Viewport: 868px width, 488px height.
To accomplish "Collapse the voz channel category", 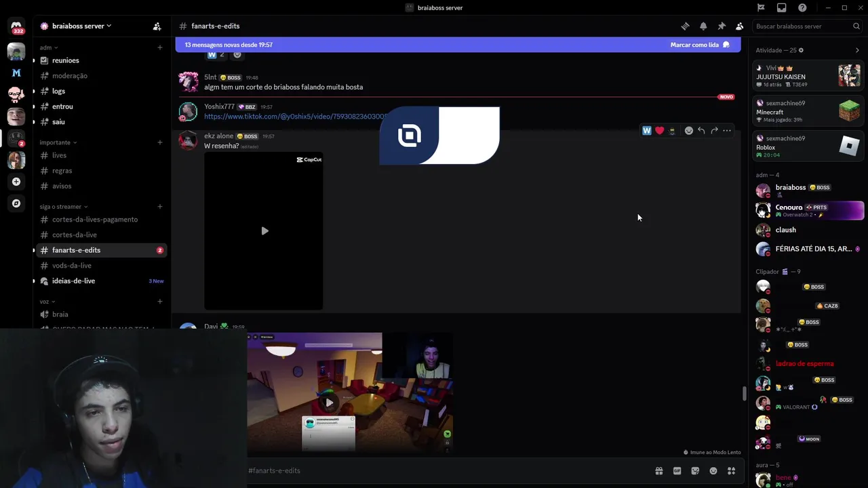I will (47, 302).
